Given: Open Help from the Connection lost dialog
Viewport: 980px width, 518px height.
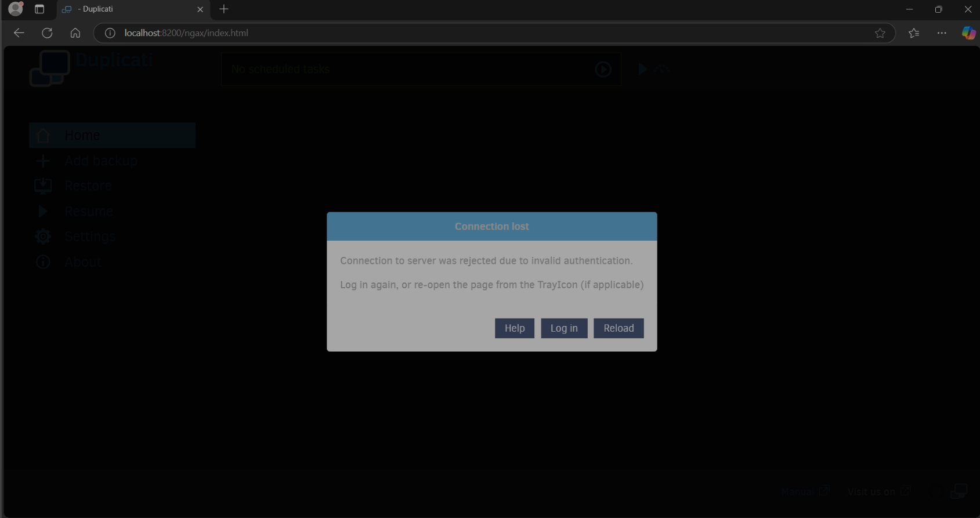Looking at the screenshot, I should [x=514, y=328].
